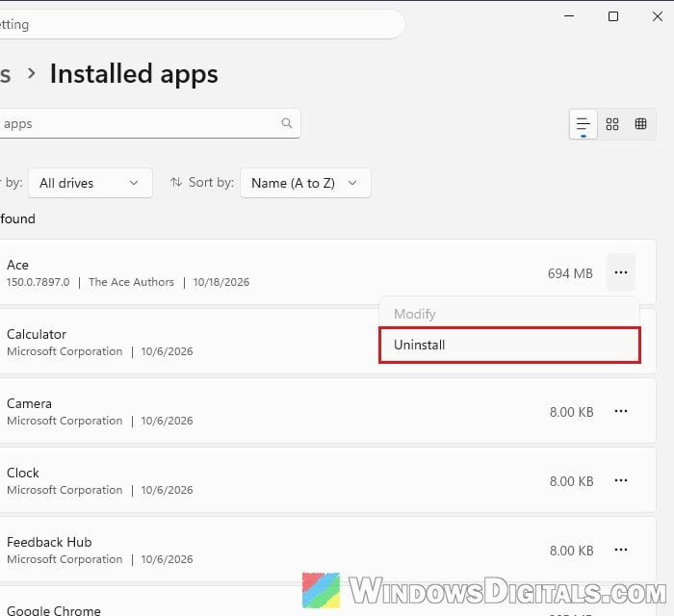Click the Sort by: label
The height and width of the screenshot is (616, 674).
211,182
